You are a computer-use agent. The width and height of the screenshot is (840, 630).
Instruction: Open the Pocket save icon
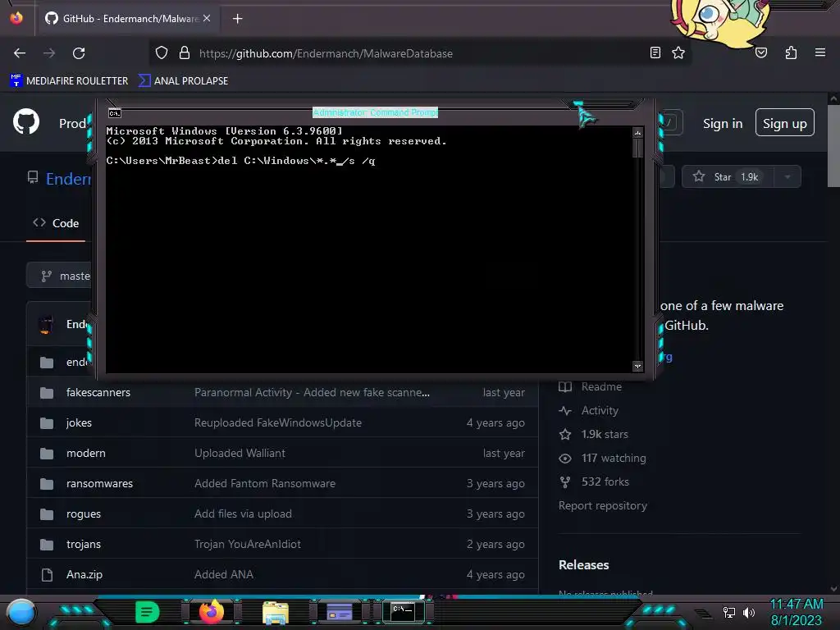761,52
